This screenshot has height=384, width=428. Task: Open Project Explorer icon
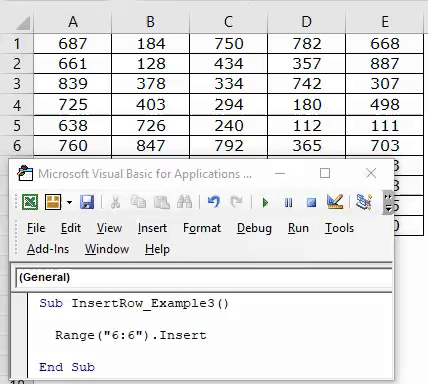364,202
